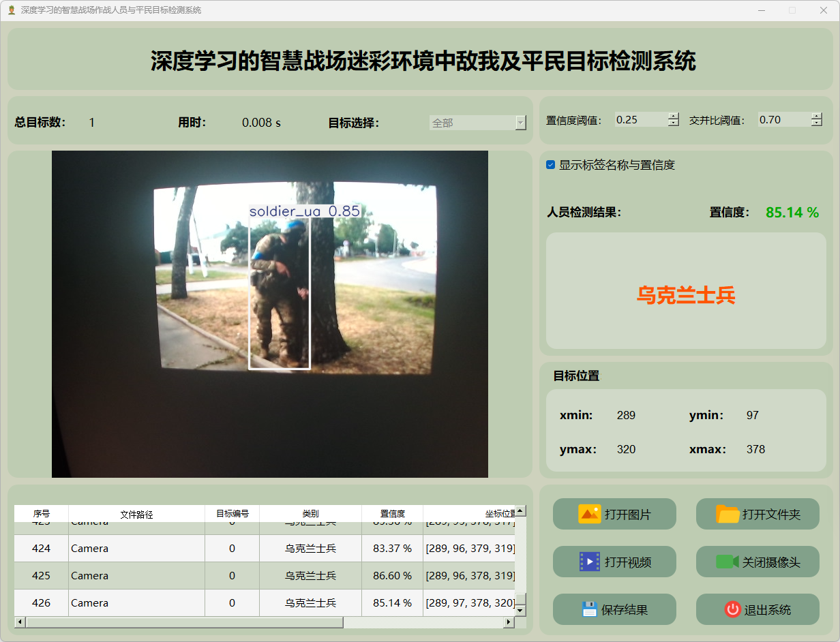Image resolution: width=840 pixels, height=642 pixels.
Task: Click the floppy disk save results icon
Action: [589, 609]
